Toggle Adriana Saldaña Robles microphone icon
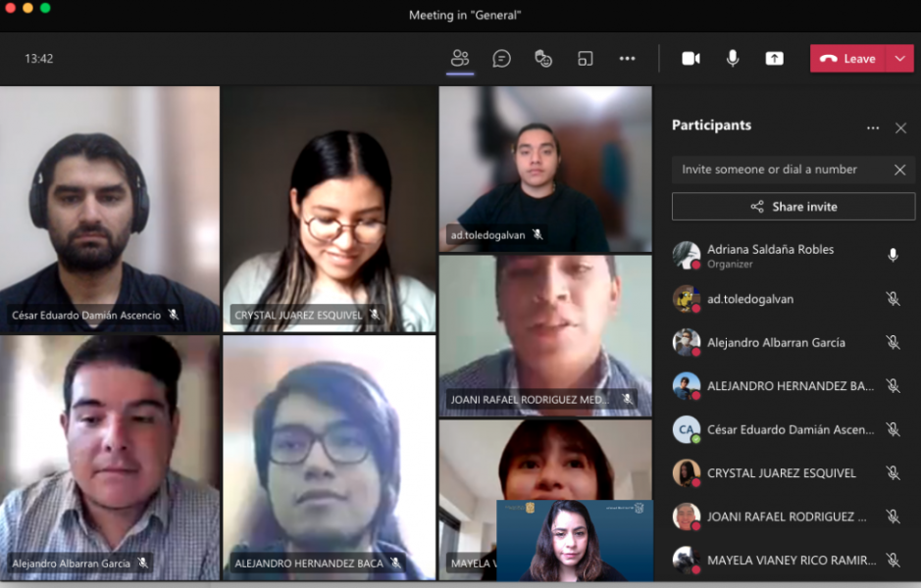This screenshot has width=921, height=588. [x=893, y=255]
